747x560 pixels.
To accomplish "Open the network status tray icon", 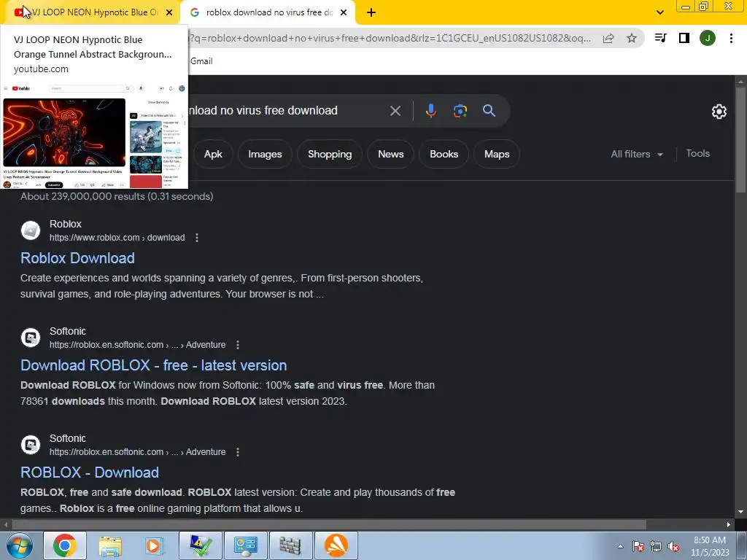I will 656,546.
